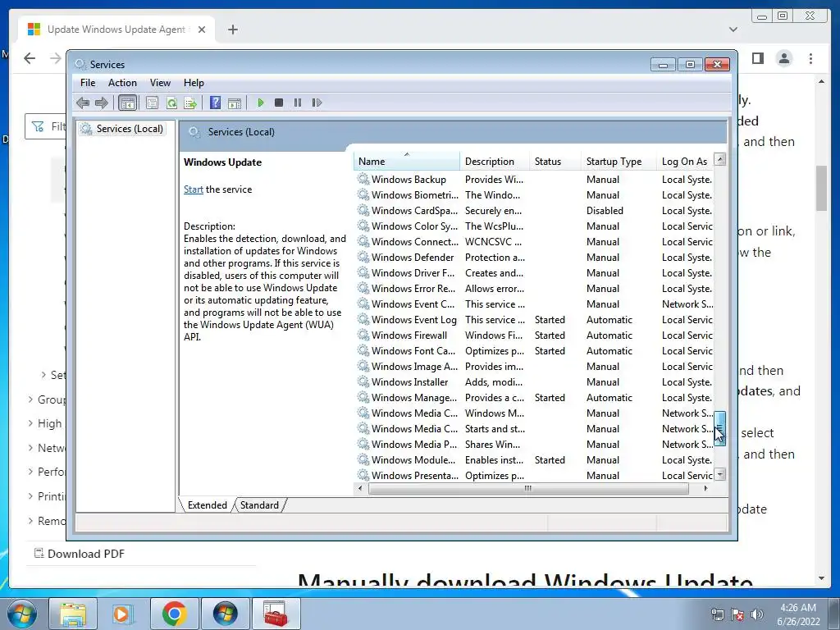840x630 pixels.
Task: Open the Help toolbar icon
Action: [x=216, y=103]
